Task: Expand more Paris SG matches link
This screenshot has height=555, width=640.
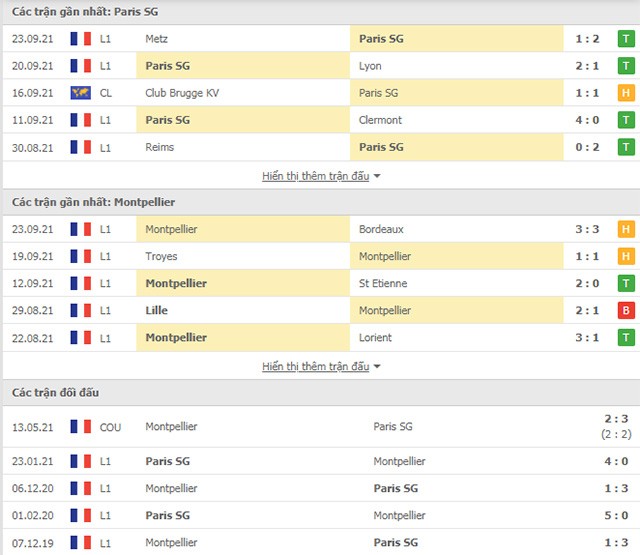Action: tap(316, 176)
